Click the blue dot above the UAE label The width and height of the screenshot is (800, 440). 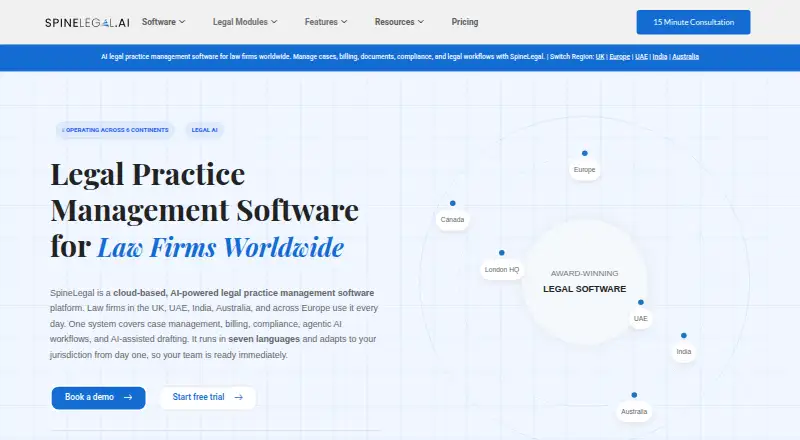641,302
